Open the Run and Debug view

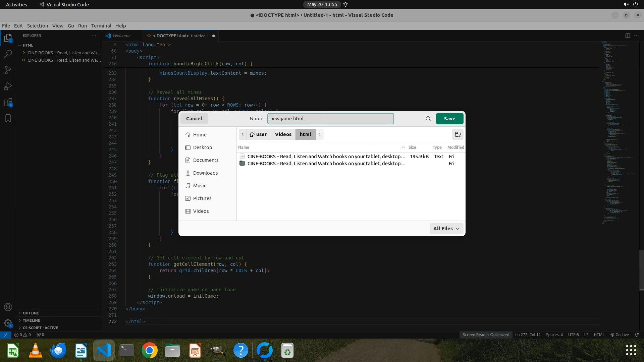click(x=8, y=86)
